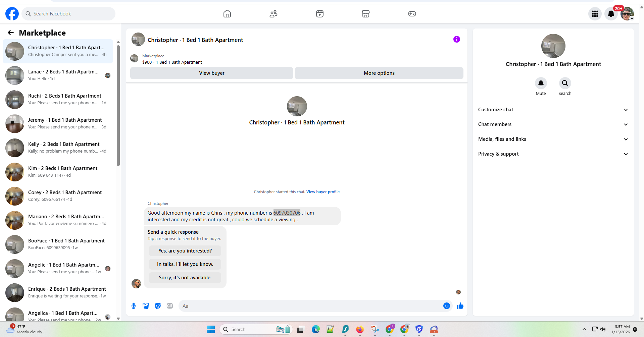Open the taskbar clock showing 3:57 AM
Viewport: 644px width, 337px height.
pyautogui.click(x=621, y=329)
